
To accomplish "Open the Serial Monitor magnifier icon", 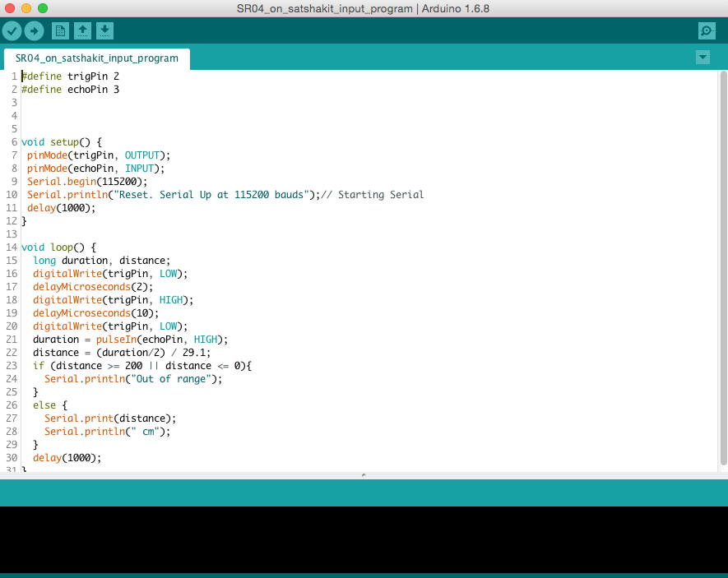I will pos(707,31).
